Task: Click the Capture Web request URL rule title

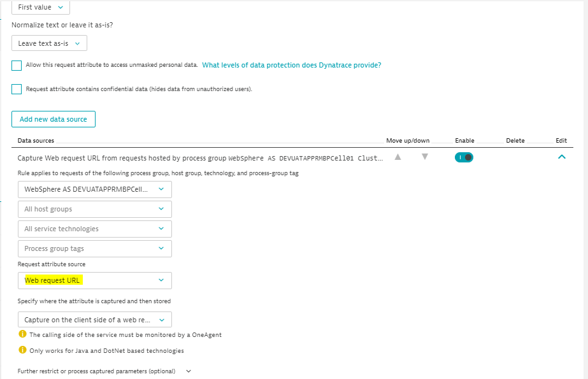Action: (200, 158)
